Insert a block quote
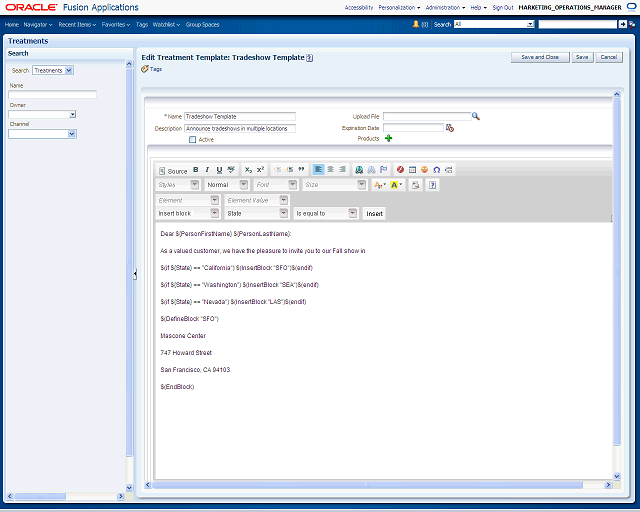This screenshot has height=512, width=640. 302,170
